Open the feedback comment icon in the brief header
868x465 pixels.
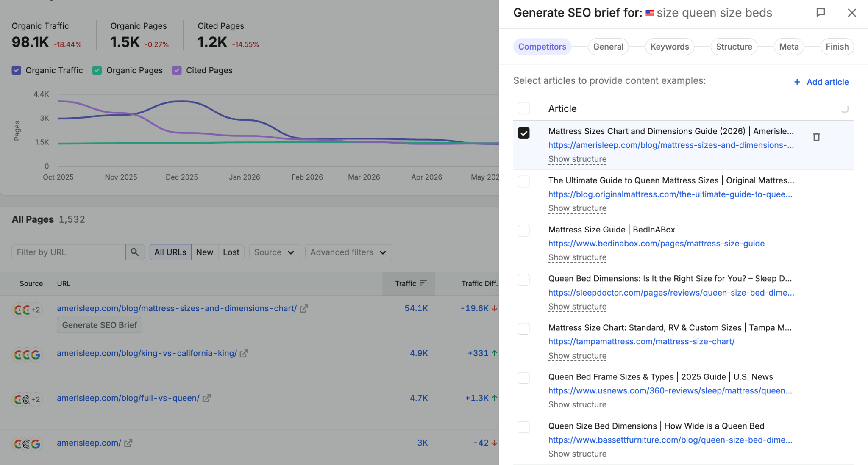(821, 13)
